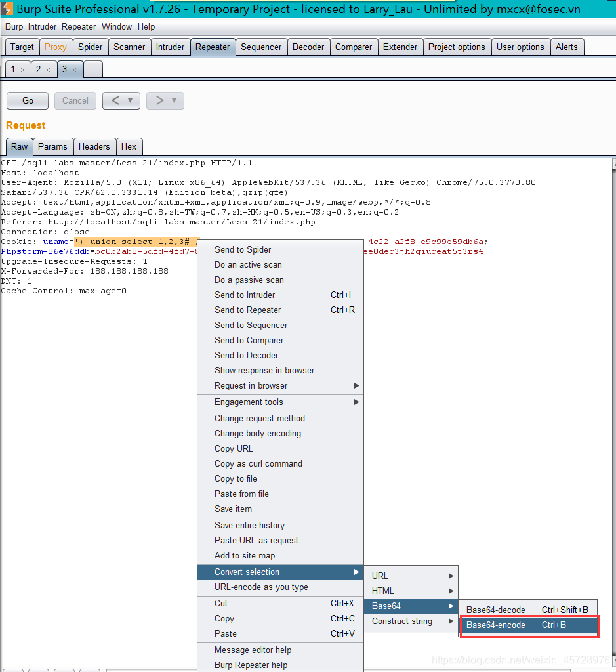Click the Cancel button

[x=75, y=100]
